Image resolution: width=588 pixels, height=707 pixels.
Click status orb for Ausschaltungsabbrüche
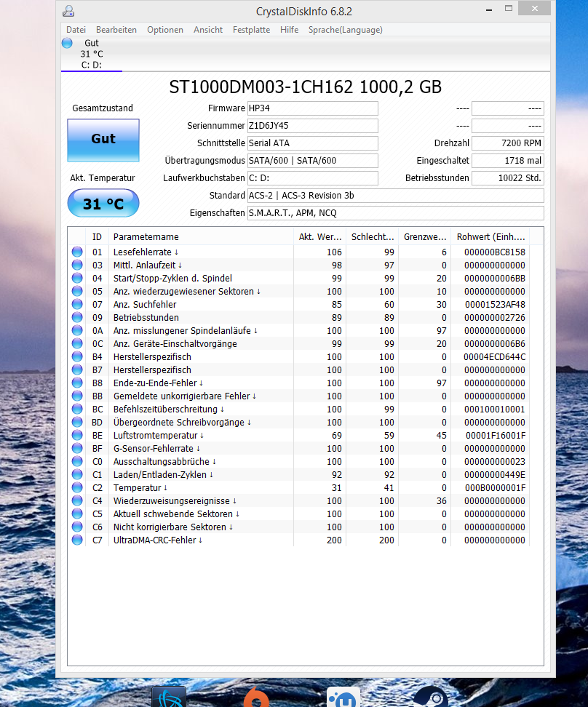(77, 461)
